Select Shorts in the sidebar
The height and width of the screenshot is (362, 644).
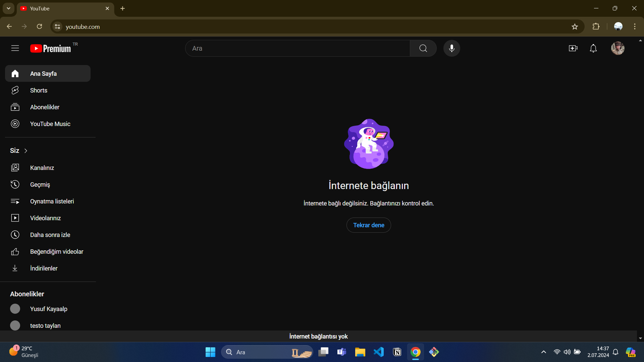[x=39, y=90]
